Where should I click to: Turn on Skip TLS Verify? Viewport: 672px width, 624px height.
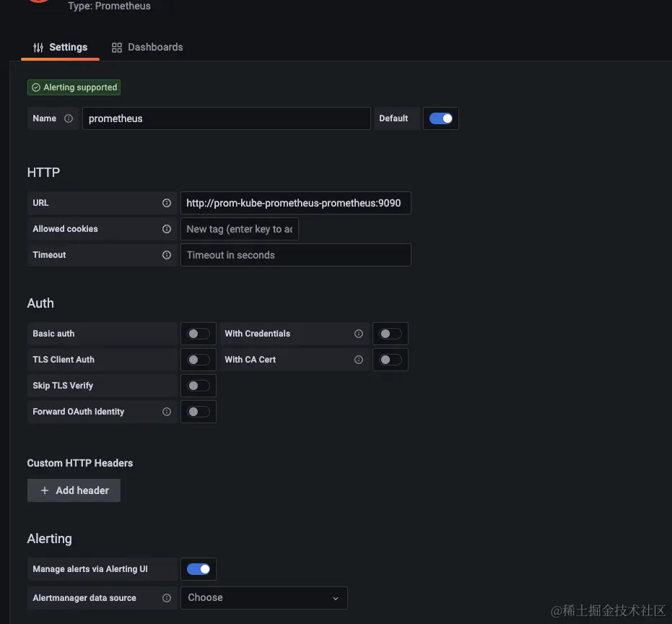[x=198, y=386]
